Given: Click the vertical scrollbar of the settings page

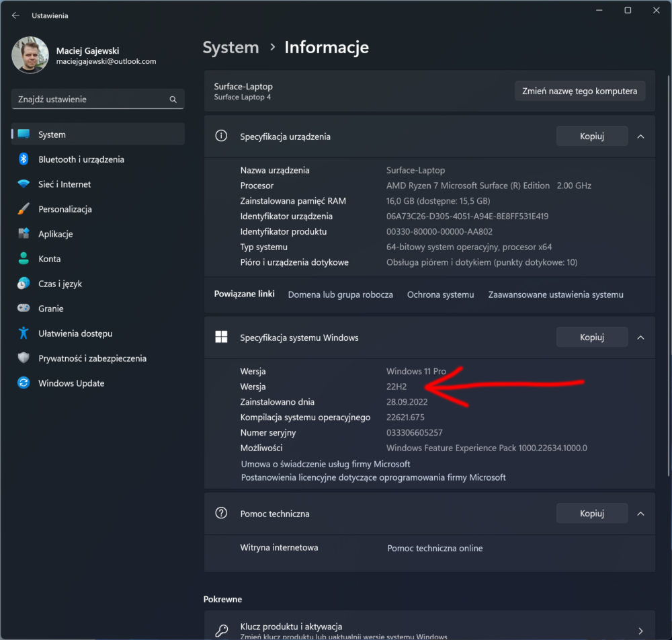Looking at the screenshot, I should coord(669,274).
